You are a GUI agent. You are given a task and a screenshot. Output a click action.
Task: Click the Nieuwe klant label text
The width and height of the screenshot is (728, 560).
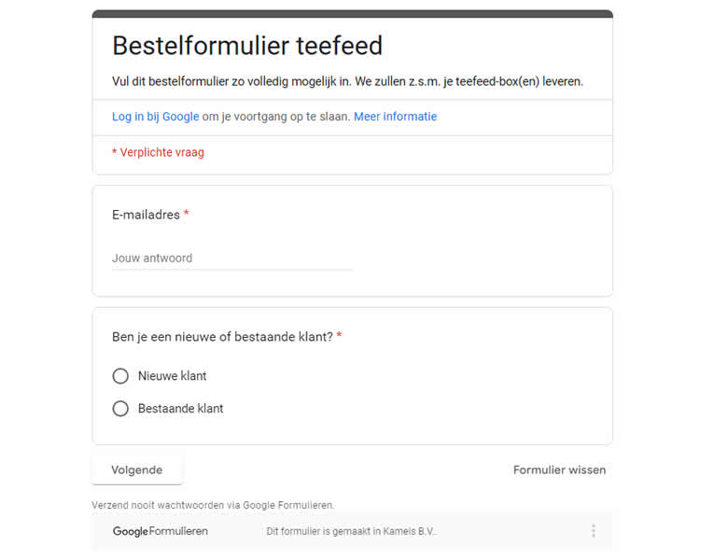[173, 376]
